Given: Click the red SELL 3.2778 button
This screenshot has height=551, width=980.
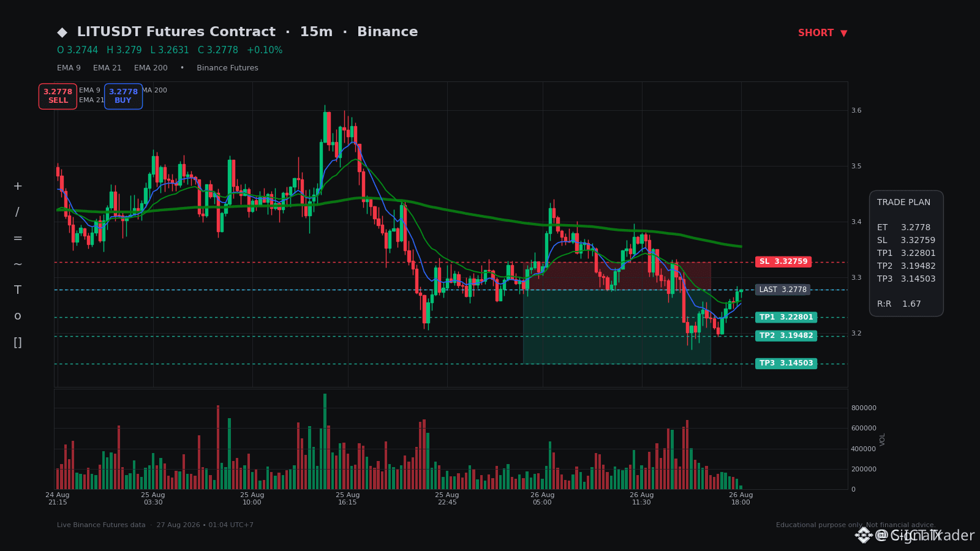Looking at the screenshot, I should point(58,96).
